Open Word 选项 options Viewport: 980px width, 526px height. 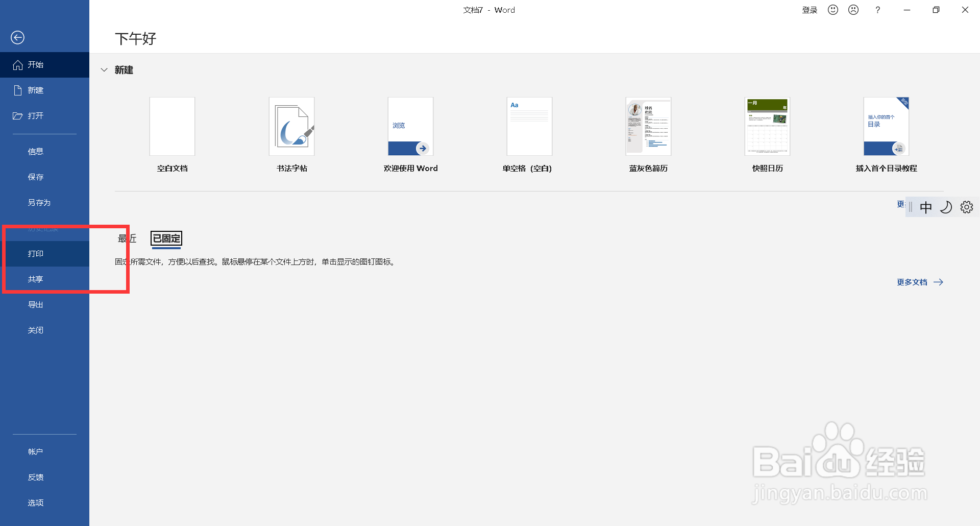(x=44, y=503)
